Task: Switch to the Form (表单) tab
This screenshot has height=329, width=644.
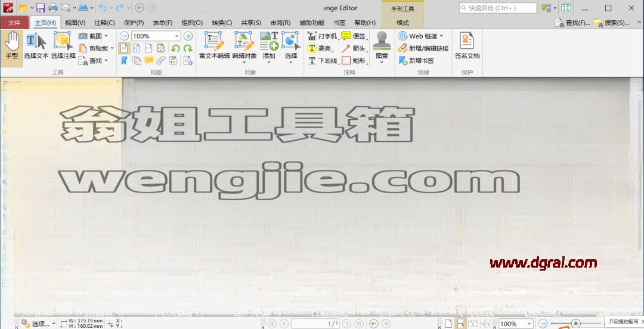Action: (x=163, y=23)
